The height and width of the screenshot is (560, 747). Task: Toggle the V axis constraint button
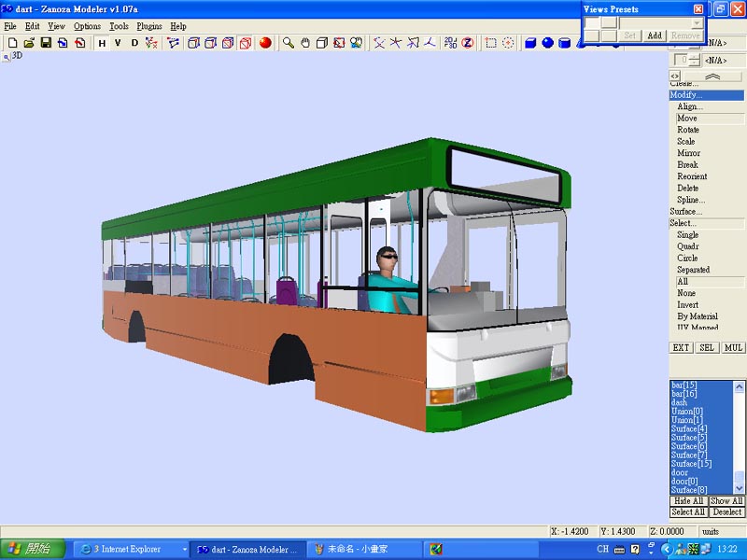coord(118,43)
